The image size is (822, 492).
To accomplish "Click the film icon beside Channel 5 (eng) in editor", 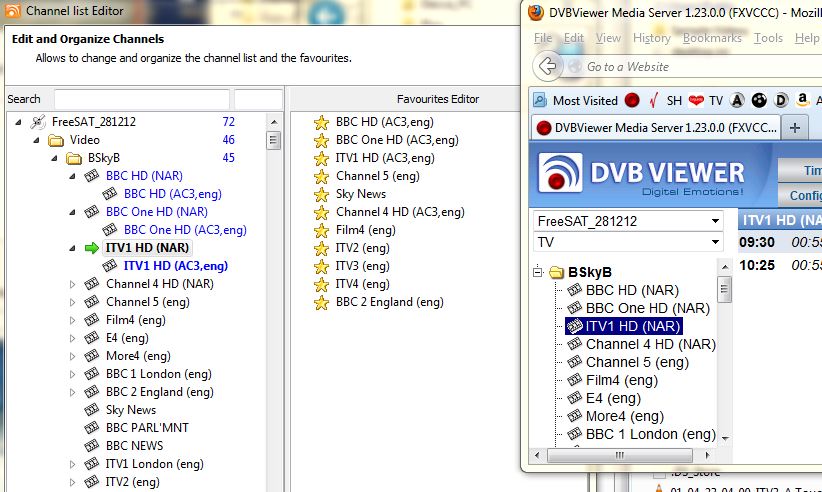I will 92,302.
